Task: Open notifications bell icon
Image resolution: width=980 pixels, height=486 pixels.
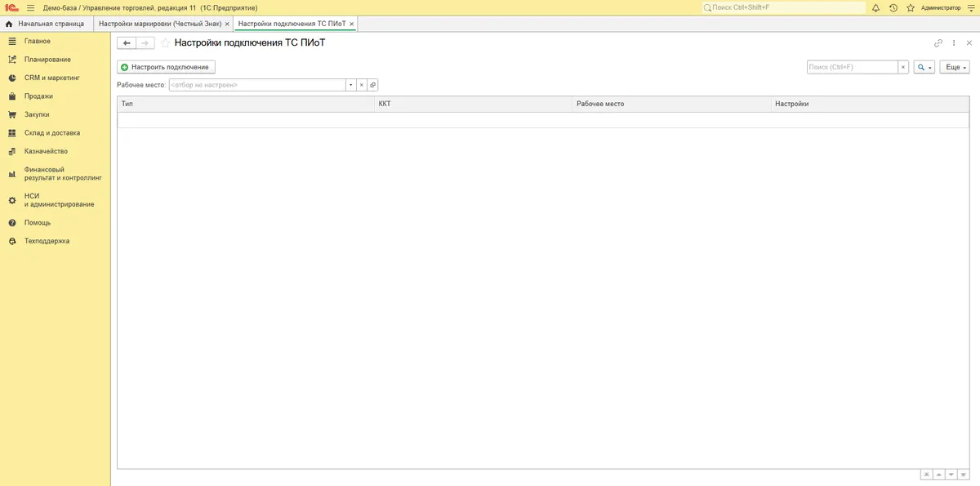Action: (x=876, y=7)
